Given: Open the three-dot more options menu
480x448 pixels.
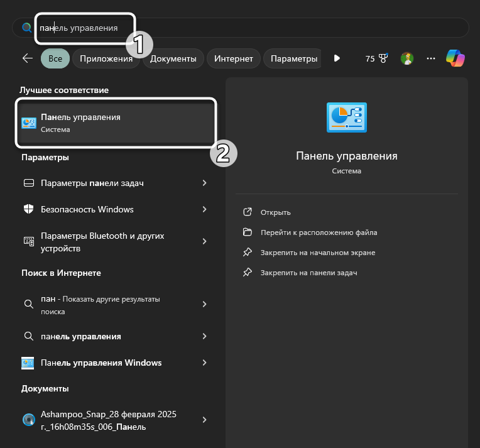Looking at the screenshot, I should 431,58.
